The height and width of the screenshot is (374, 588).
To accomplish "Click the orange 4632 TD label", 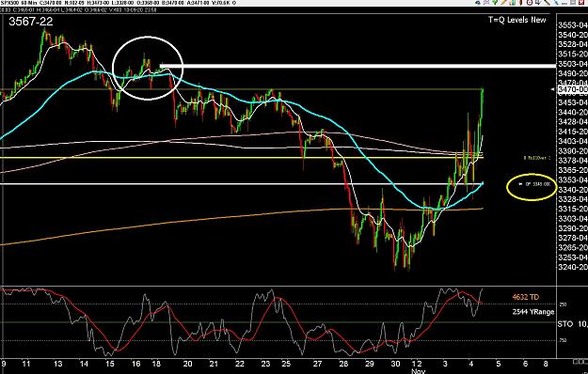I will tap(525, 297).
